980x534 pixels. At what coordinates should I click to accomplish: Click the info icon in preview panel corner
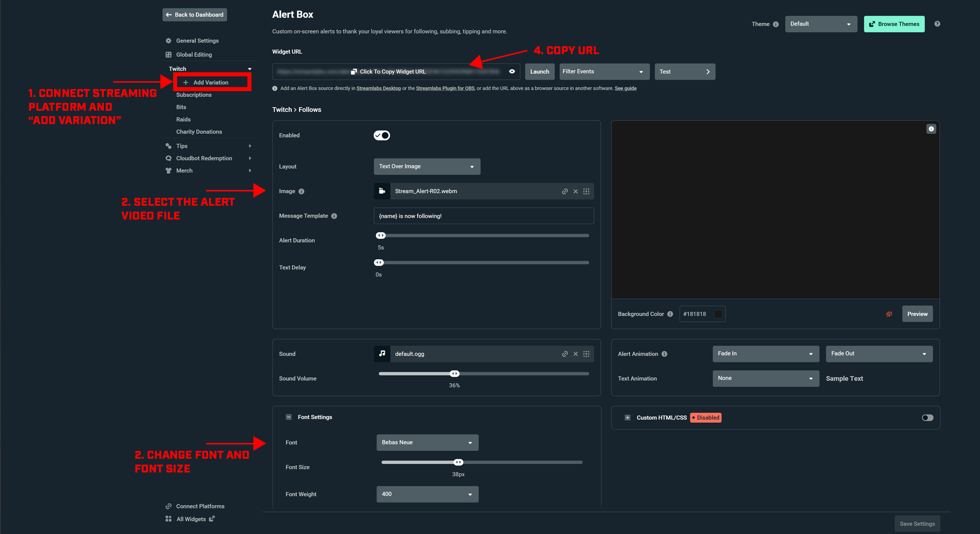click(931, 129)
